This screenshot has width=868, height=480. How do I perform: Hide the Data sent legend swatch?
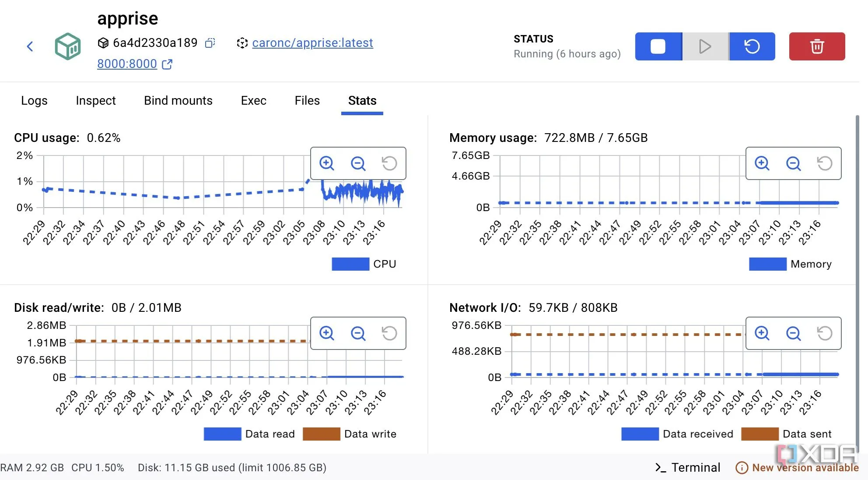760,434
